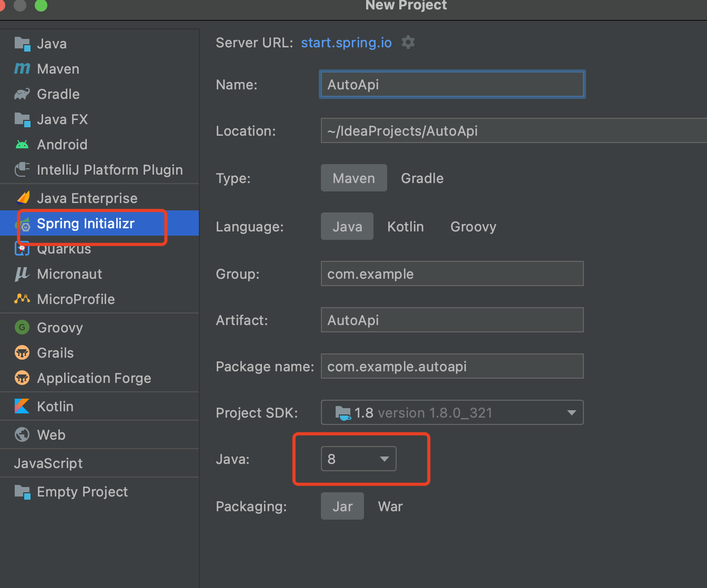Select Web in the project type list

pyautogui.click(x=99, y=435)
